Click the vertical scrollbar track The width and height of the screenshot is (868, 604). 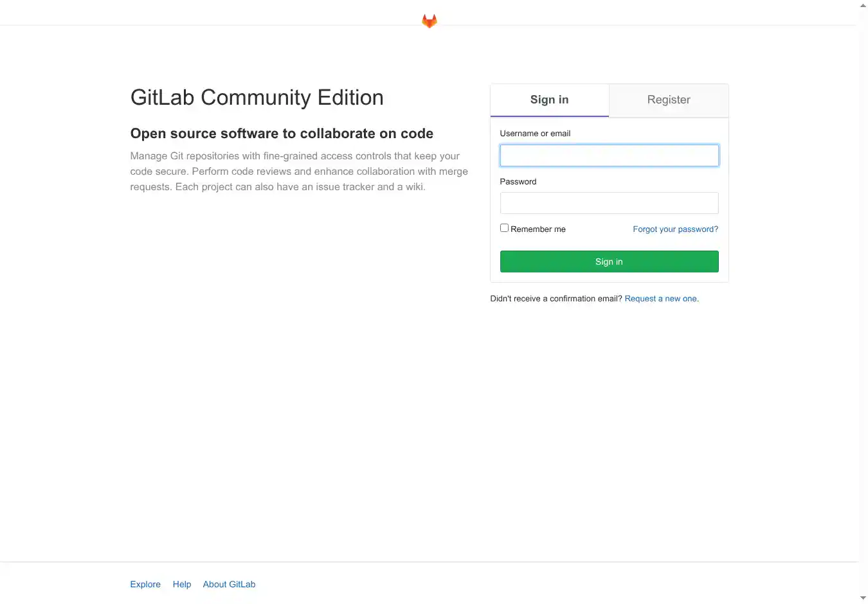863,321
